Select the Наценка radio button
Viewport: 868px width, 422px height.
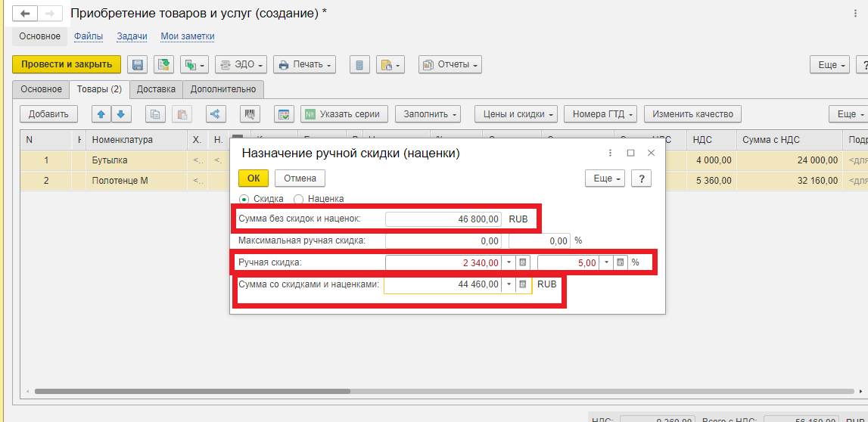(x=298, y=199)
